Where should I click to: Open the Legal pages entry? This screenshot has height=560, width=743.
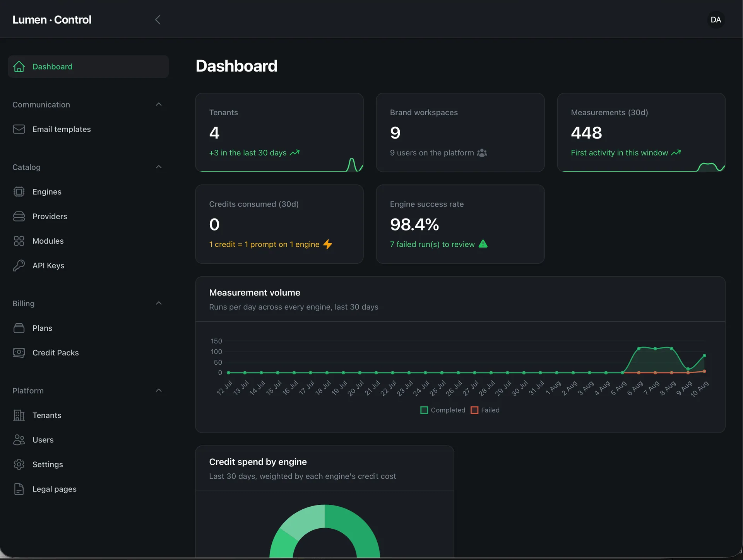click(x=88, y=489)
